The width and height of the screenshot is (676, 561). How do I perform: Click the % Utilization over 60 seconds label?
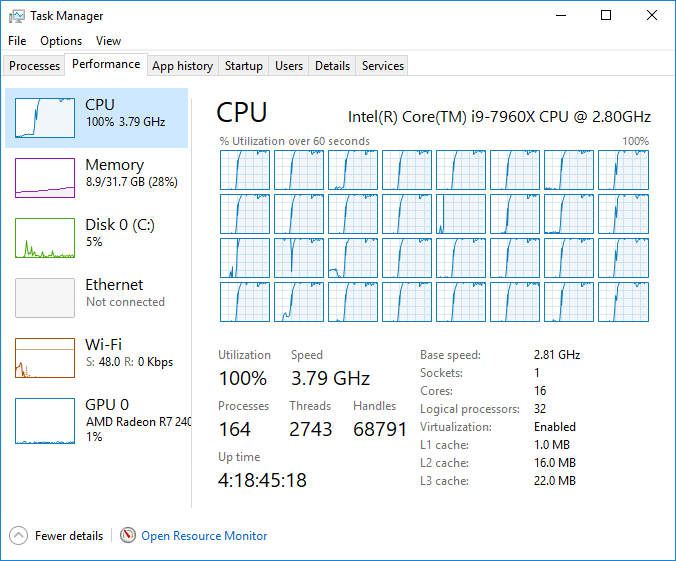coord(294,141)
